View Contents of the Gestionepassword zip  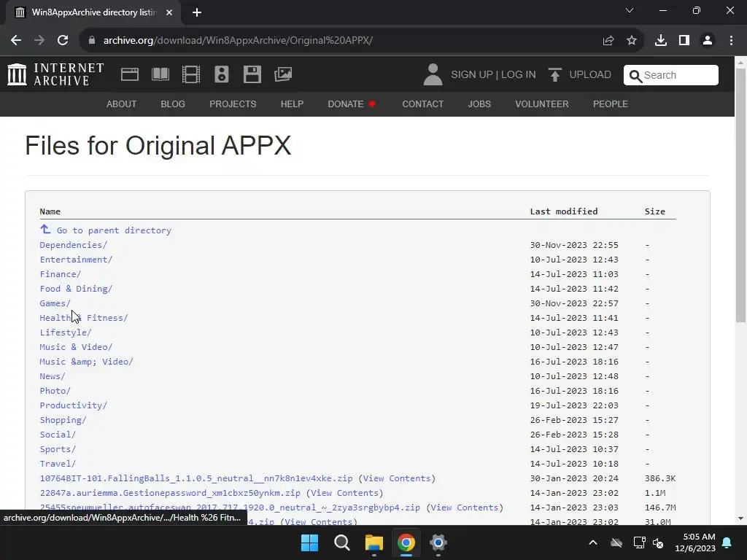point(344,493)
